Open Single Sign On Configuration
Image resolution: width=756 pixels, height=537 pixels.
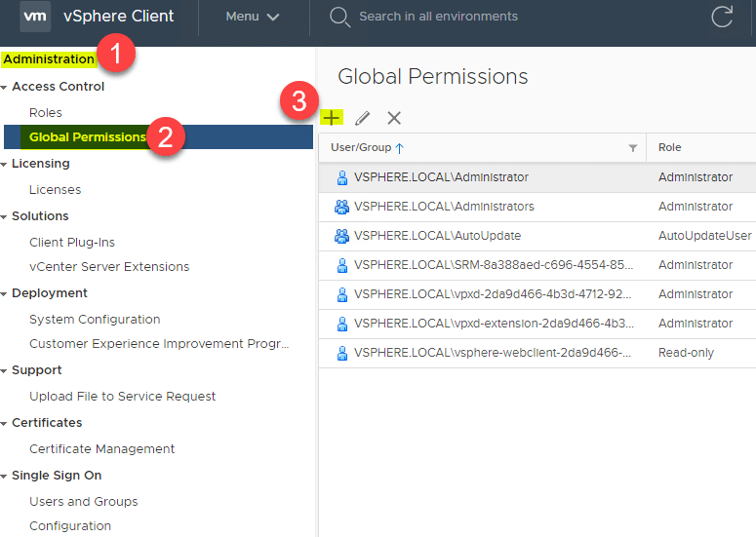[x=70, y=526]
